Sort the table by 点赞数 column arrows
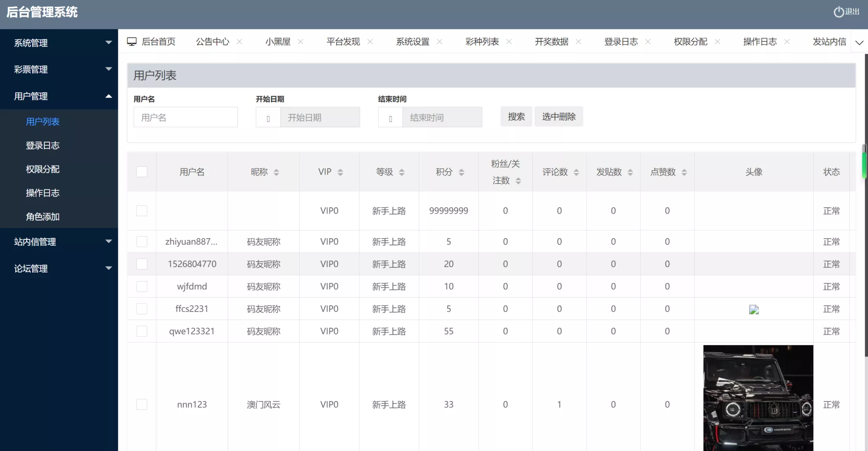 (x=683, y=172)
